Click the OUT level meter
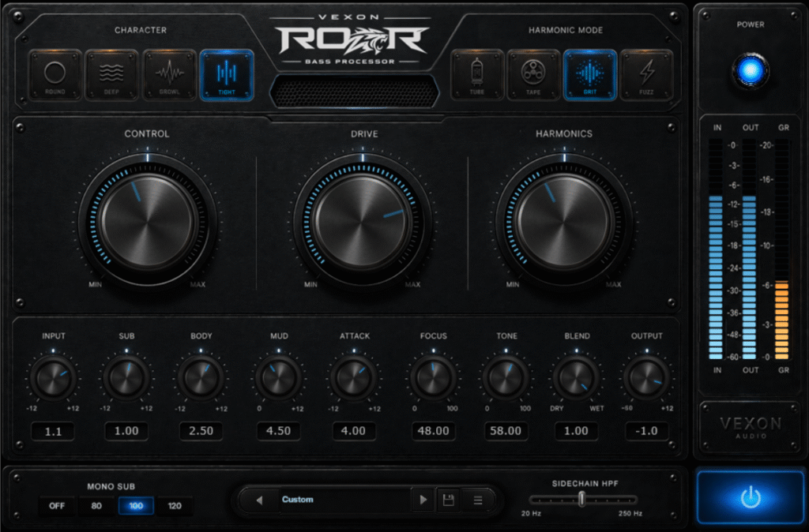 point(749,249)
